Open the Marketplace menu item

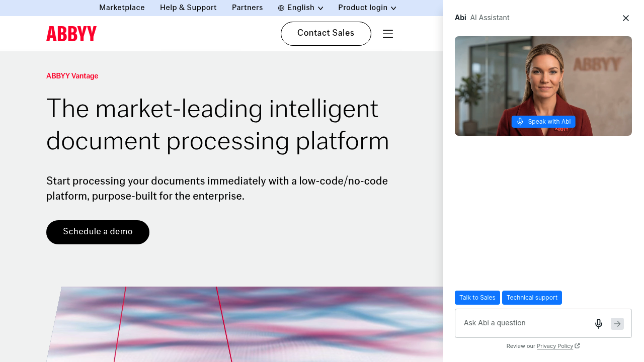pyautogui.click(x=122, y=8)
